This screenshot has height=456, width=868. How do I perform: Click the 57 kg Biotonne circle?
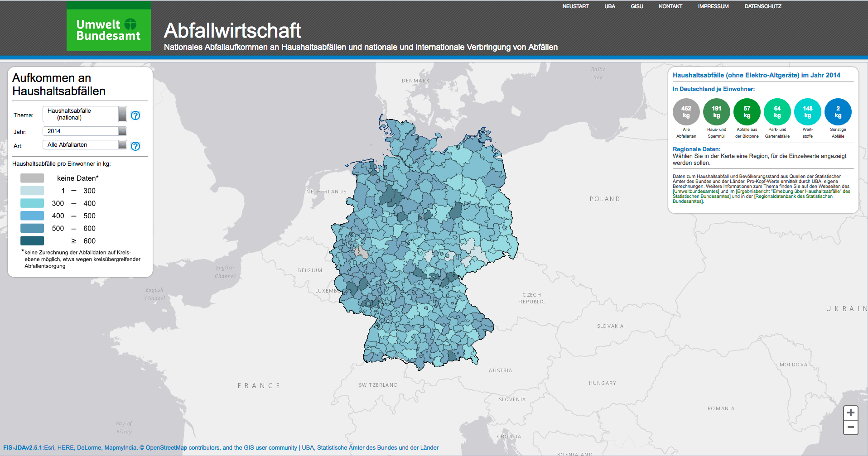click(x=747, y=112)
